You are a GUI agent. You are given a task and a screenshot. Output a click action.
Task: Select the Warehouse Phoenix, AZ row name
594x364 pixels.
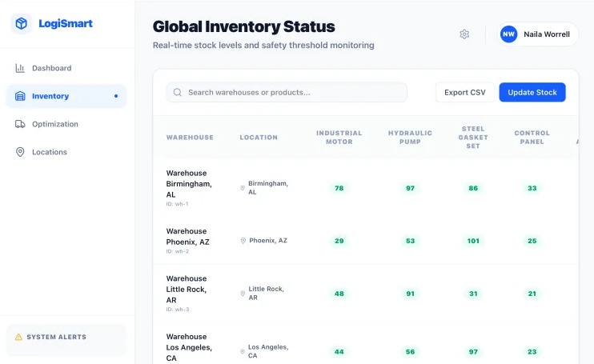(x=187, y=237)
